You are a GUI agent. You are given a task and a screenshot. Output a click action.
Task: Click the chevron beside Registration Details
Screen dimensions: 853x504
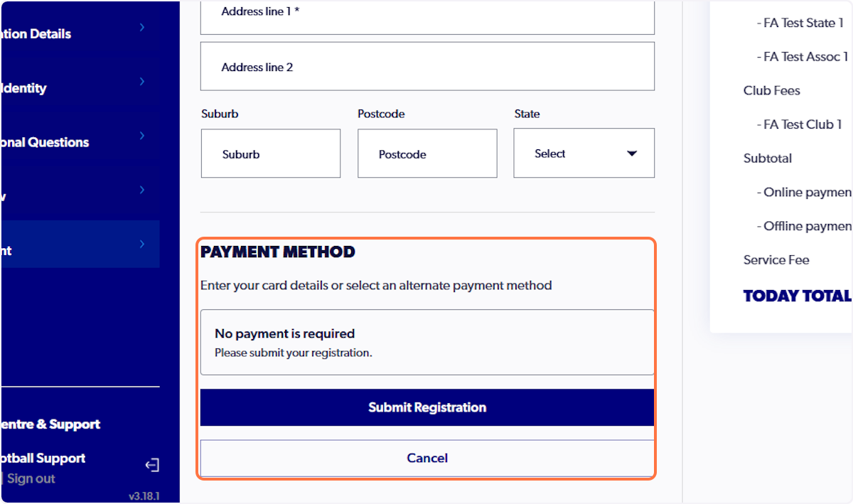tap(141, 27)
